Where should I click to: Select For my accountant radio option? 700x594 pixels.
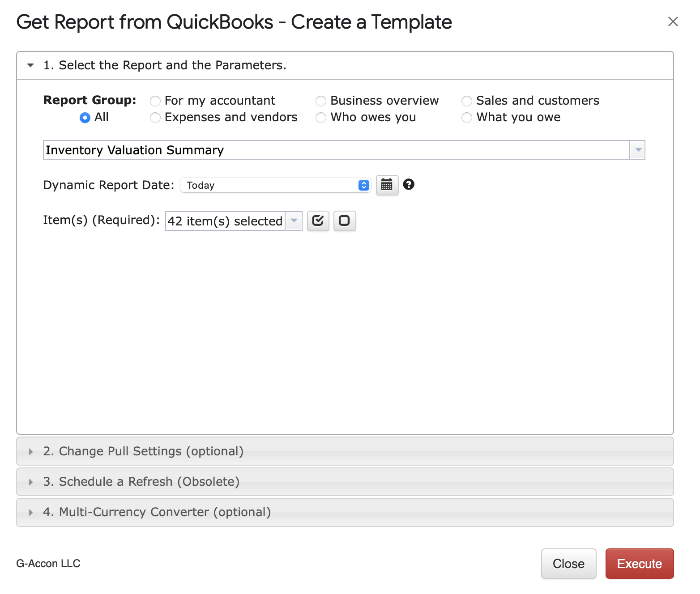pos(155,101)
